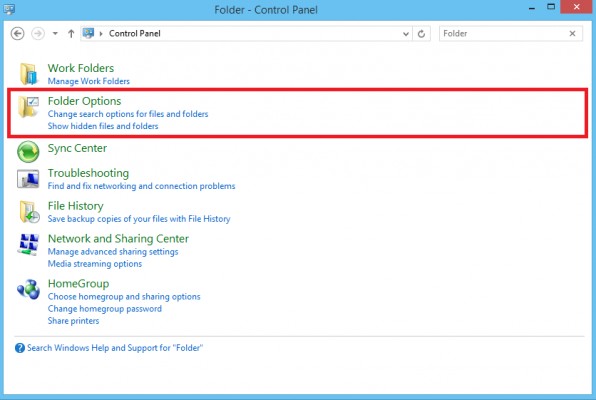
Task: Refresh the Control Panel view
Action: (421, 34)
